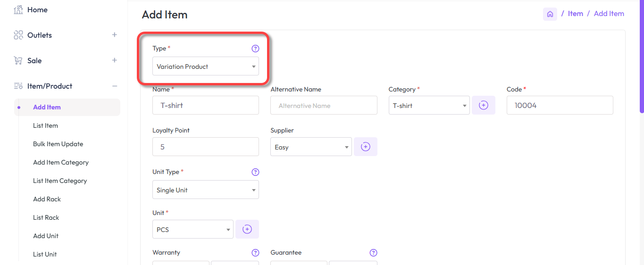This screenshot has width=644, height=265.
Task: Click the Guarantee help icon
Action: (x=373, y=253)
